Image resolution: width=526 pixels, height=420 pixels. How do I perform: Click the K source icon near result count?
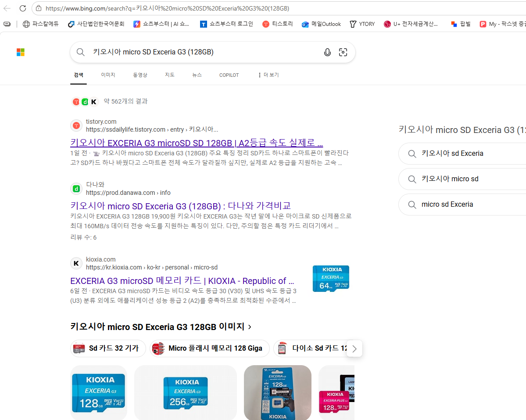click(x=94, y=102)
